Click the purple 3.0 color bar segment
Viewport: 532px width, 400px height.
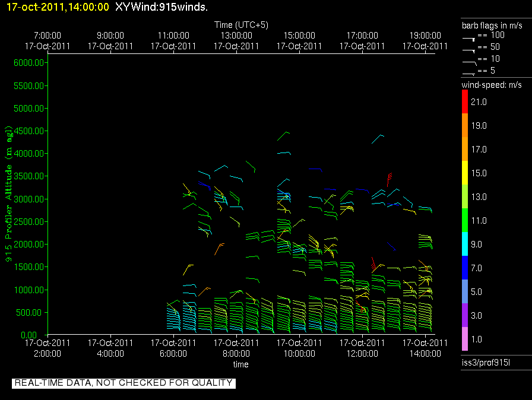(x=465, y=315)
